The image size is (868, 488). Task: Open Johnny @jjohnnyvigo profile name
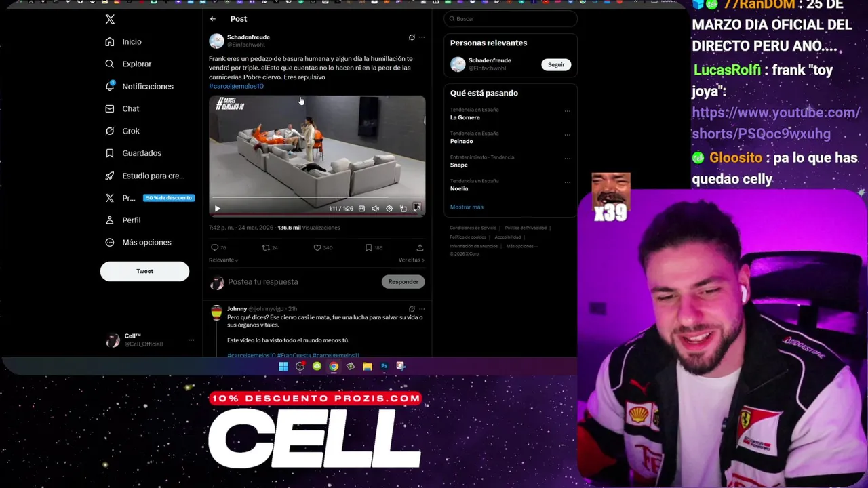(255, 309)
